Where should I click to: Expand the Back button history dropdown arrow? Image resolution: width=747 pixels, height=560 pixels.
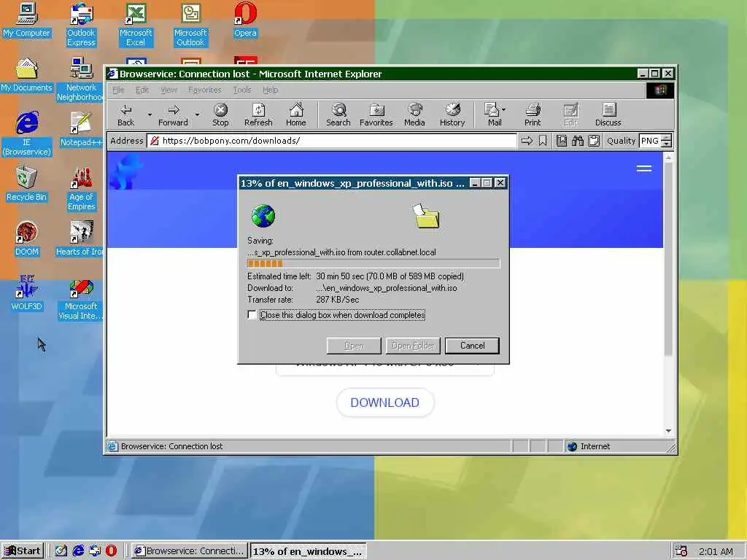(x=149, y=114)
